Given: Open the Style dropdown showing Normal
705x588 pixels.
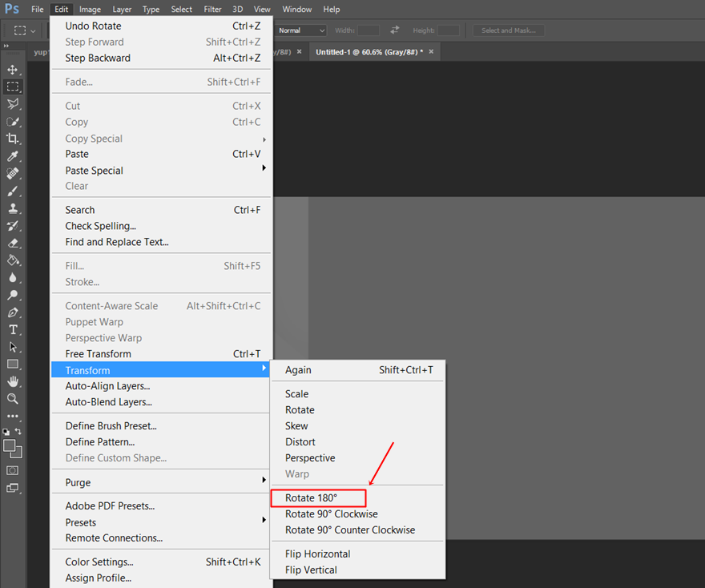Looking at the screenshot, I should 300,30.
